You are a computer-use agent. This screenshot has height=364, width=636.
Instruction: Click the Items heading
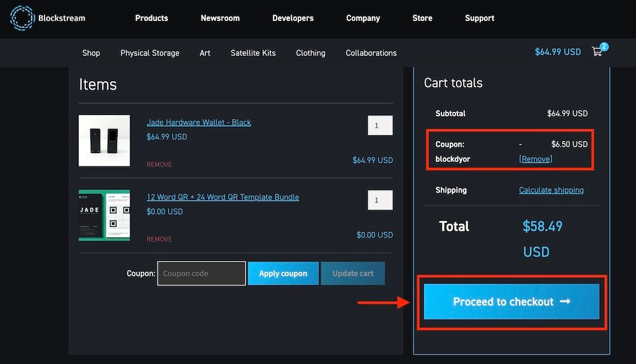(98, 84)
